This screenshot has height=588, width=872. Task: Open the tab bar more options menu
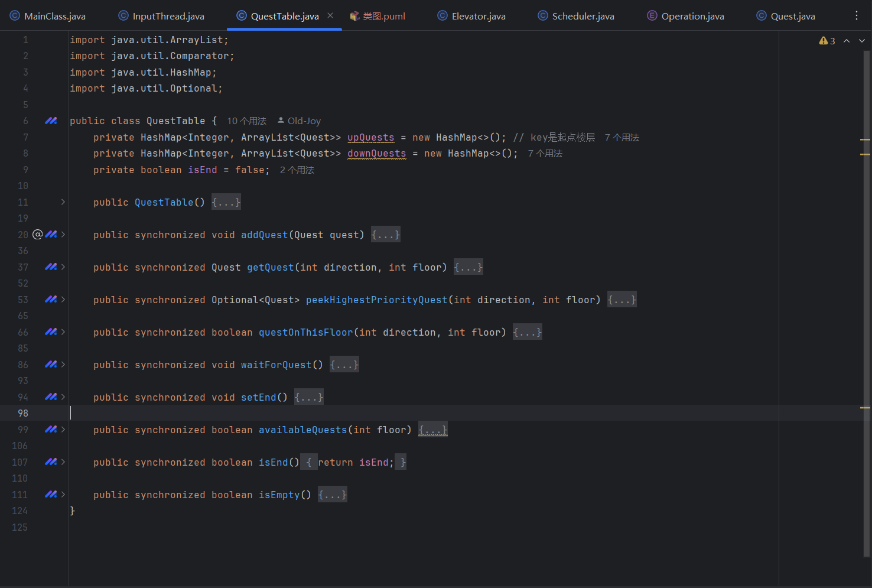pyautogui.click(x=857, y=16)
